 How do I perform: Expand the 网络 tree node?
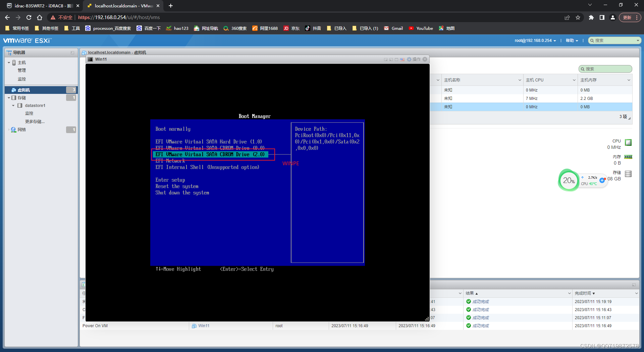tap(9, 130)
